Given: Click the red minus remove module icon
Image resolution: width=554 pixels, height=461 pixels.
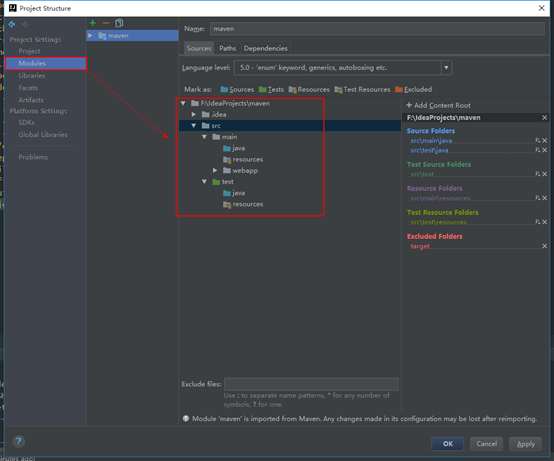Looking at the screenshot, I should (x=106, y=23).
